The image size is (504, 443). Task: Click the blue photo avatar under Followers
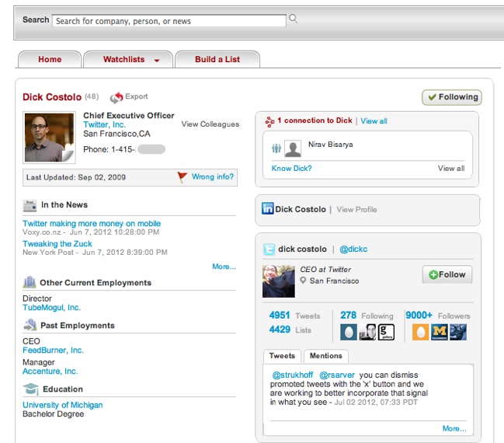(458, 332)
